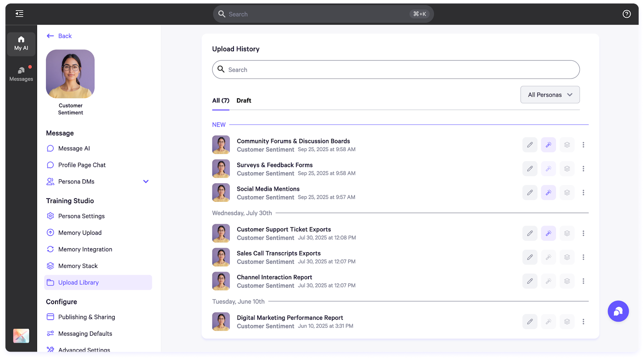Image resolution: width=644 pixels, height=359 pixels.
Task: Open more options for Customer Support Ticket Exports
Action: (x=583, y=233)
